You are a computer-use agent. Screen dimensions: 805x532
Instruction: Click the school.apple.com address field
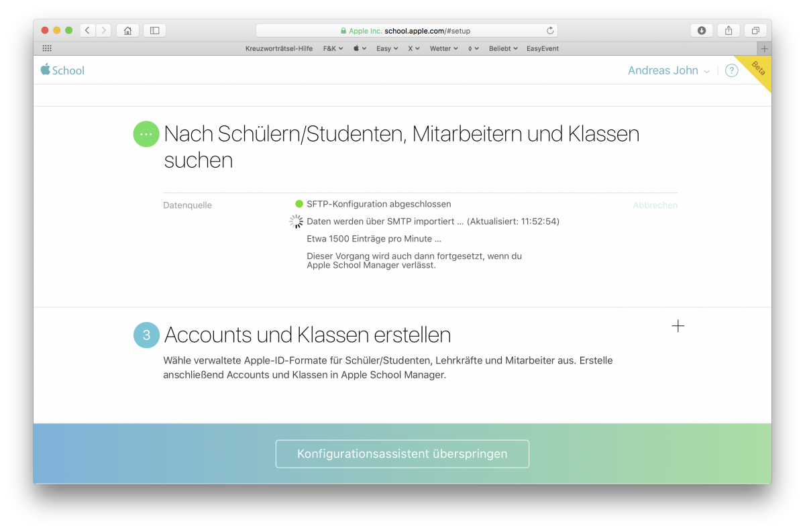407,30
